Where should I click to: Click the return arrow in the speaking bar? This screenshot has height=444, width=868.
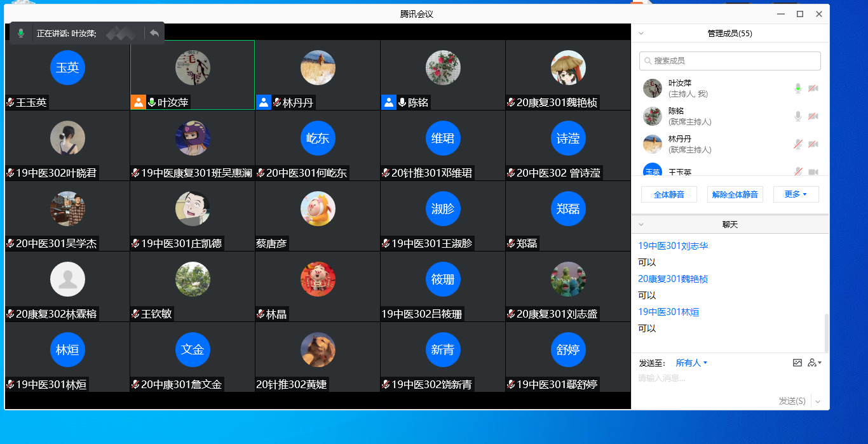[x=154, y=33]
